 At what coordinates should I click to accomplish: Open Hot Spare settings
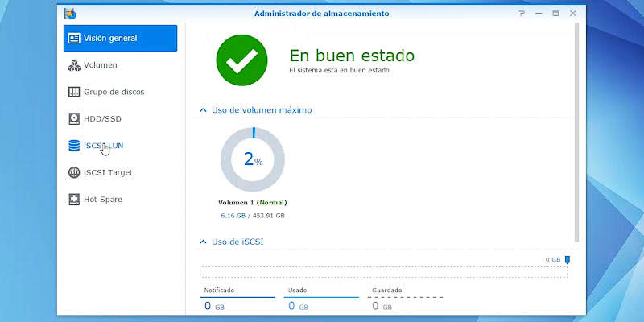pos(120,200)
